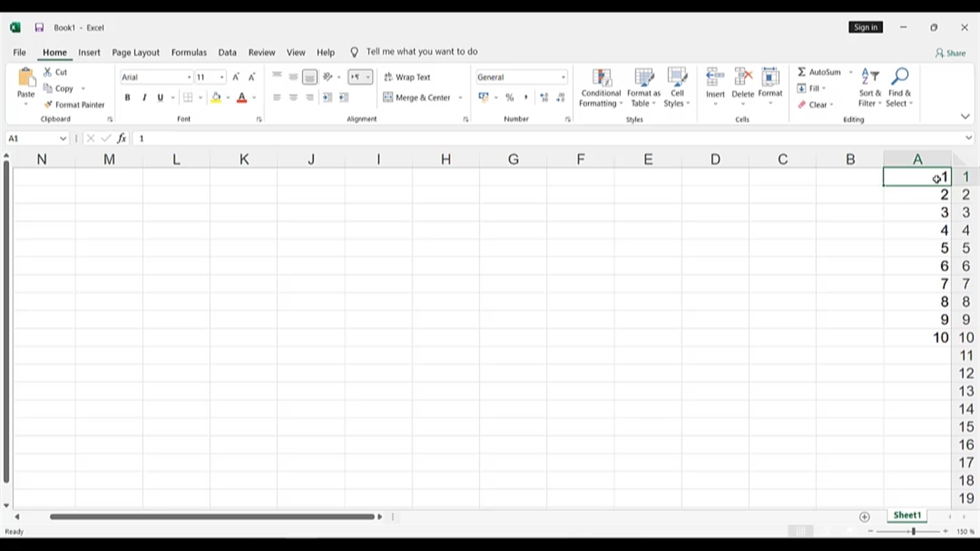Switch to the Formulas tab
The image size is (980, 551).
[x=188, y=52]
